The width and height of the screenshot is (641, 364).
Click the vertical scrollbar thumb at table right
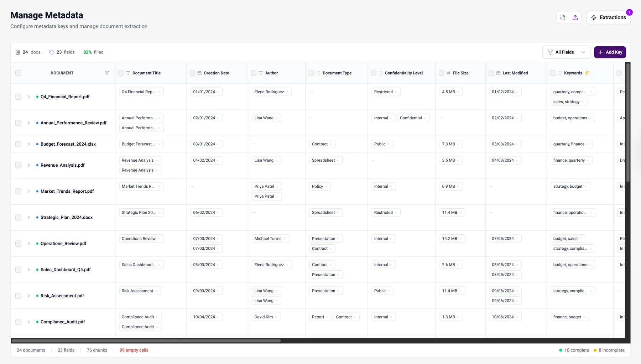coord(628,123)
